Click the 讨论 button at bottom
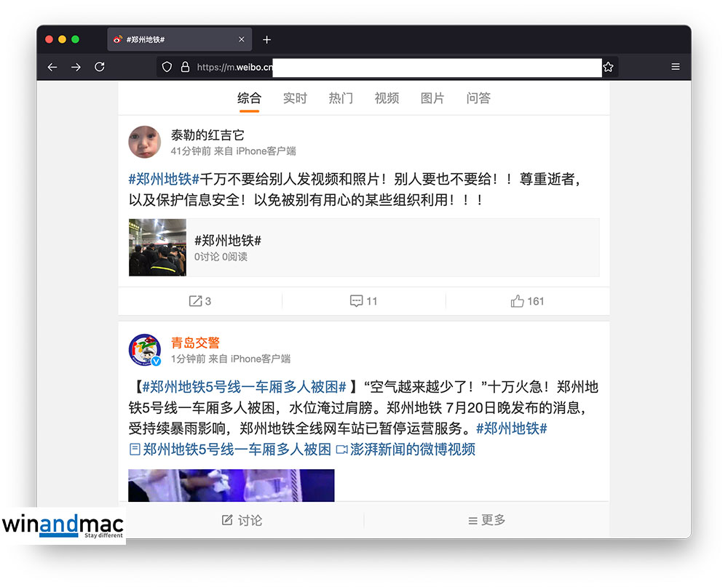Viewport: 728px width, 587px height. point(242,520)
